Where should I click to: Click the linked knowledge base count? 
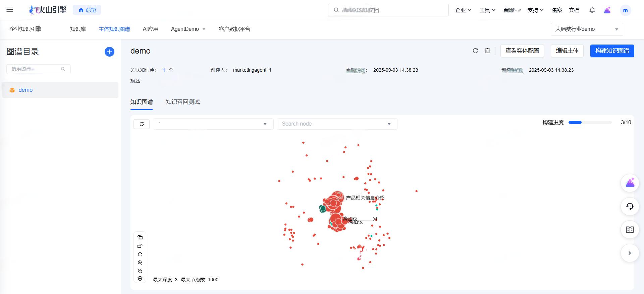[164, 70]
